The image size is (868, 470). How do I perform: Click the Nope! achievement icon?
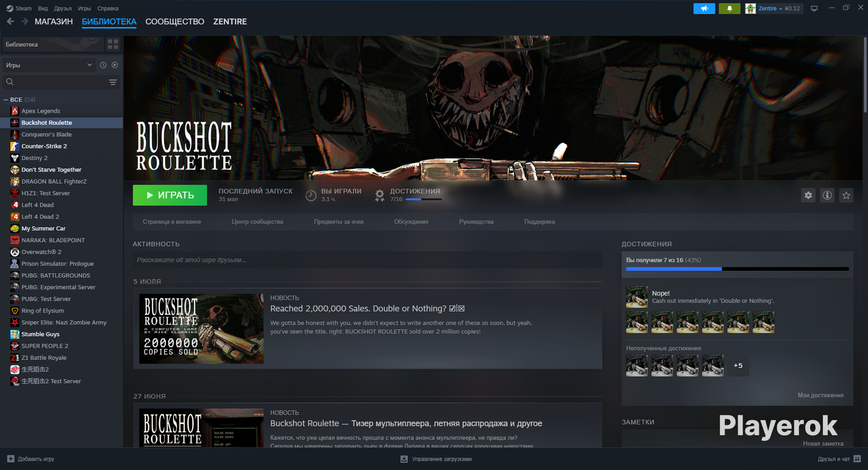[637, 297]
